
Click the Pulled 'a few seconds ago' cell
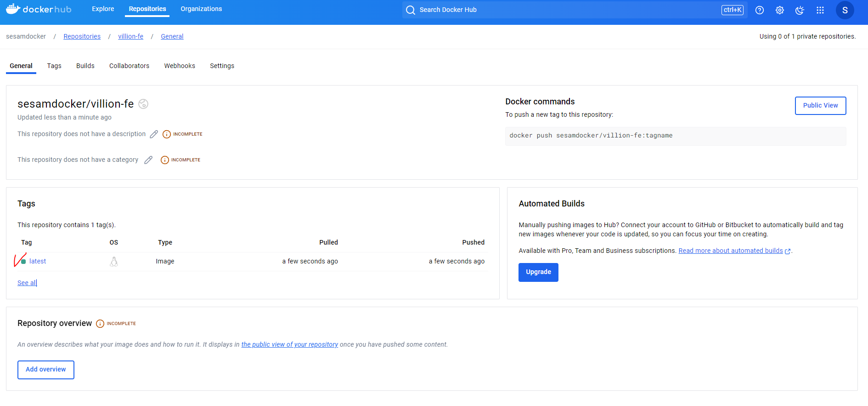click(310, 261)
